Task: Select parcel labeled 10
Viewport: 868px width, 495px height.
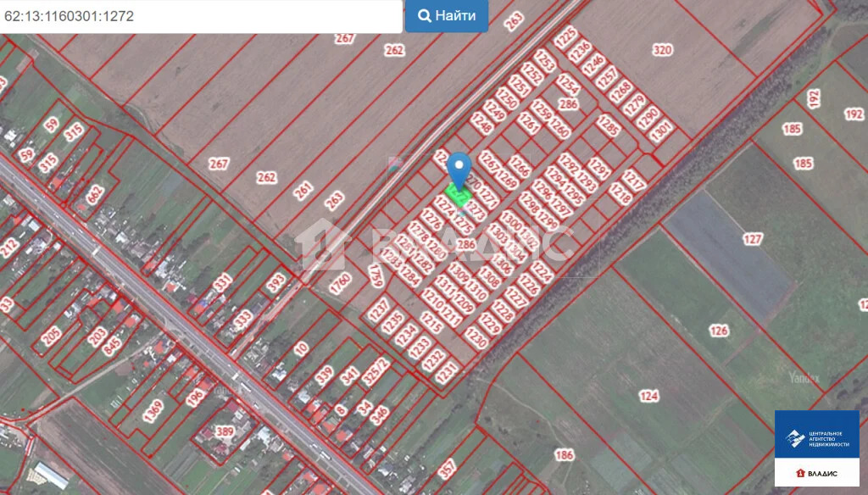Action: tap(301, 349)
